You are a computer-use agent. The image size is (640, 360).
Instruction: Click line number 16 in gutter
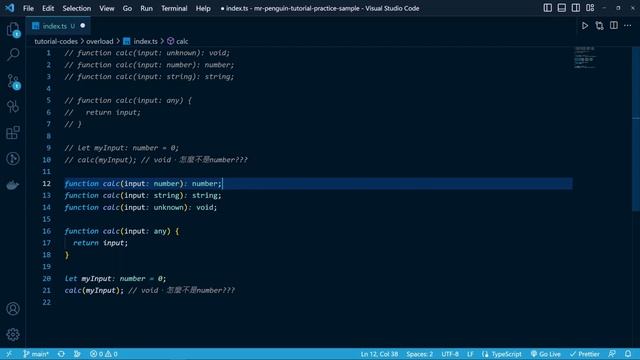click(x=47, y=231)
